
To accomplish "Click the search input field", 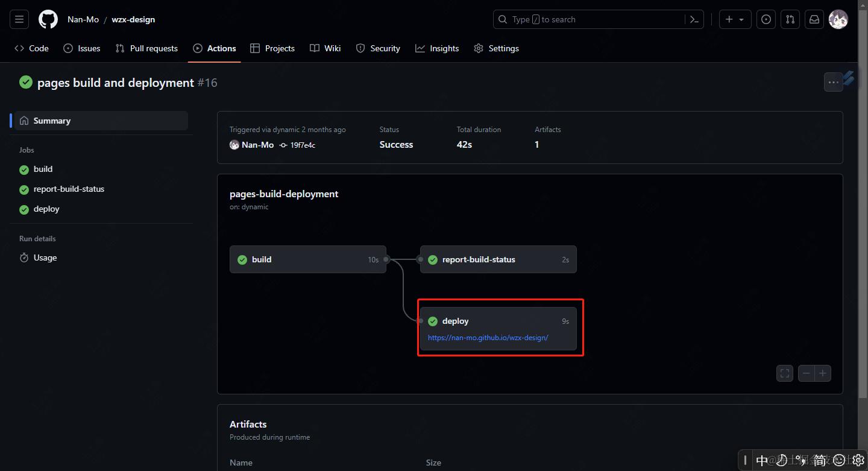I will (x=591, y=19).
